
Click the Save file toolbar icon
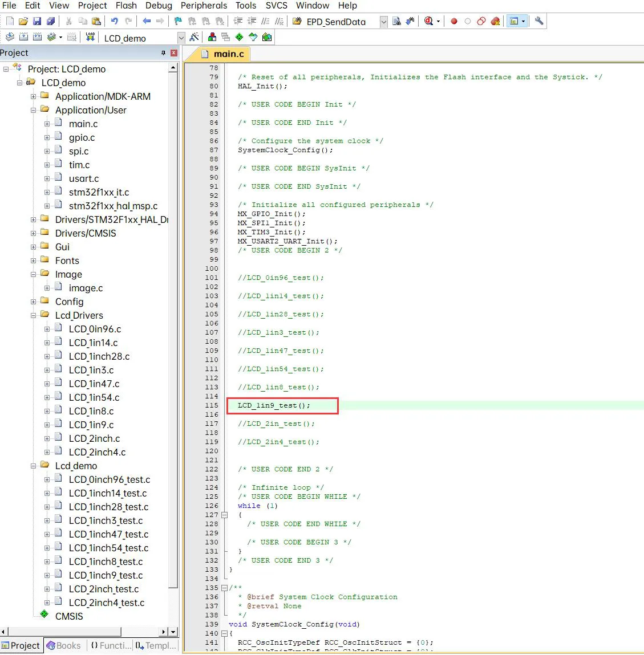37,21
